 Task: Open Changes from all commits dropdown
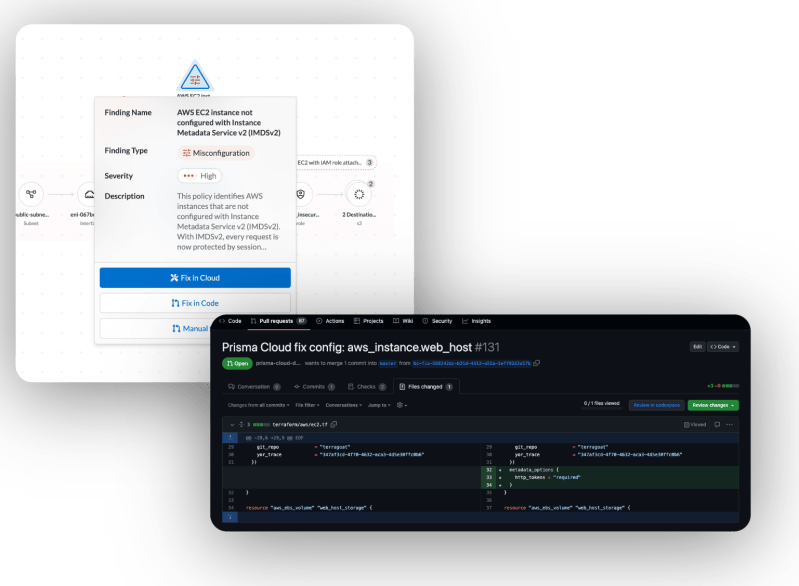click(x=258, y=405)
